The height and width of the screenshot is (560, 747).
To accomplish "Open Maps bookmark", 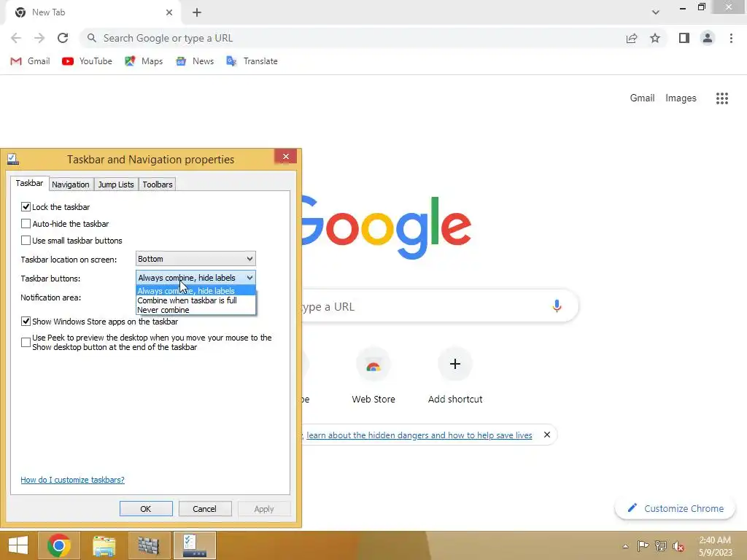I will [x=144, y=61].
